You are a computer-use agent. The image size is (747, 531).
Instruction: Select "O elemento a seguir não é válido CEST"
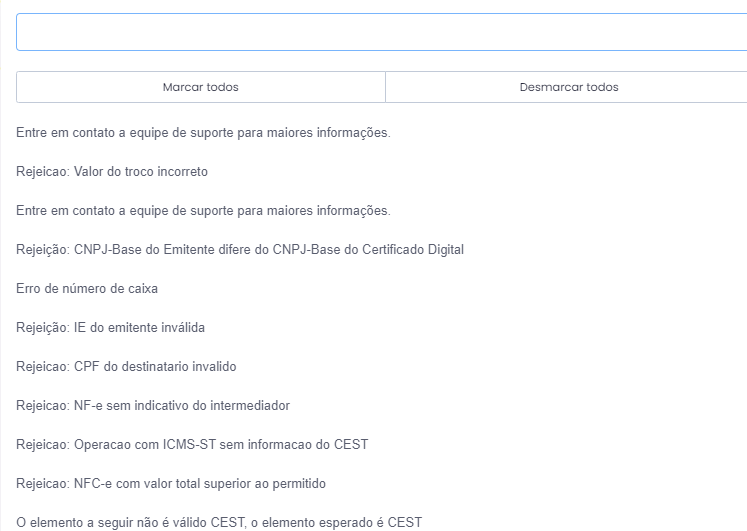(x=219, y=522)
